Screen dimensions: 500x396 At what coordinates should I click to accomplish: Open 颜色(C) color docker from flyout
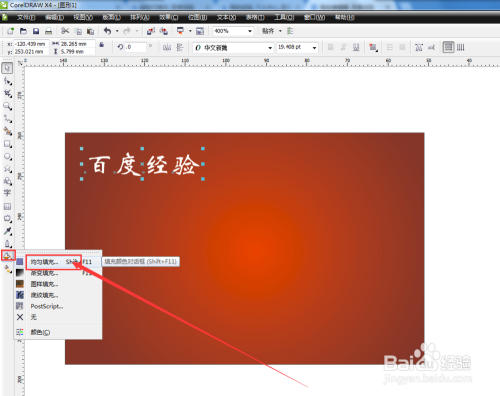[58, 332]
